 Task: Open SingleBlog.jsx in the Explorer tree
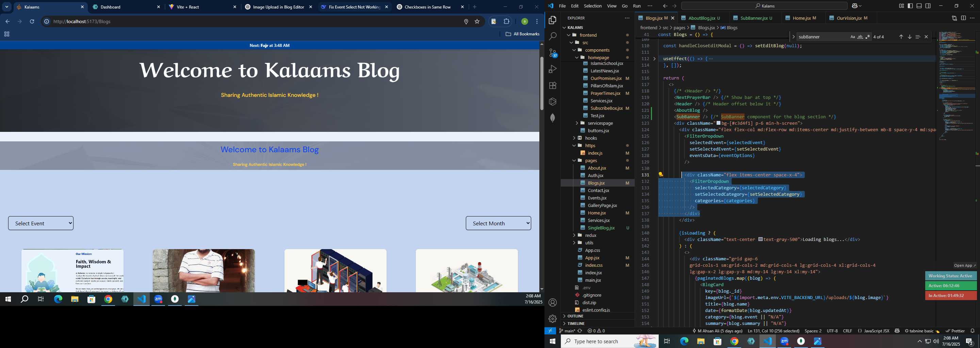601,228
